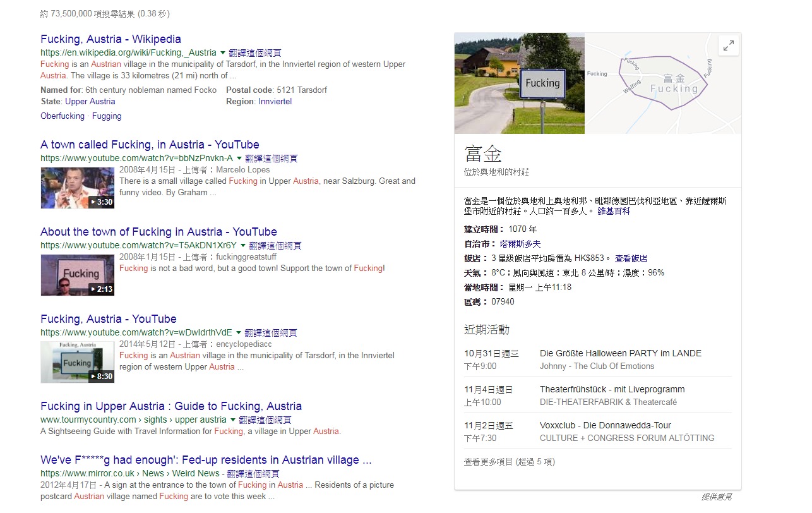
Task: Expand the knowledge panel image viewer icon
Action: click(x=729, y=46)
